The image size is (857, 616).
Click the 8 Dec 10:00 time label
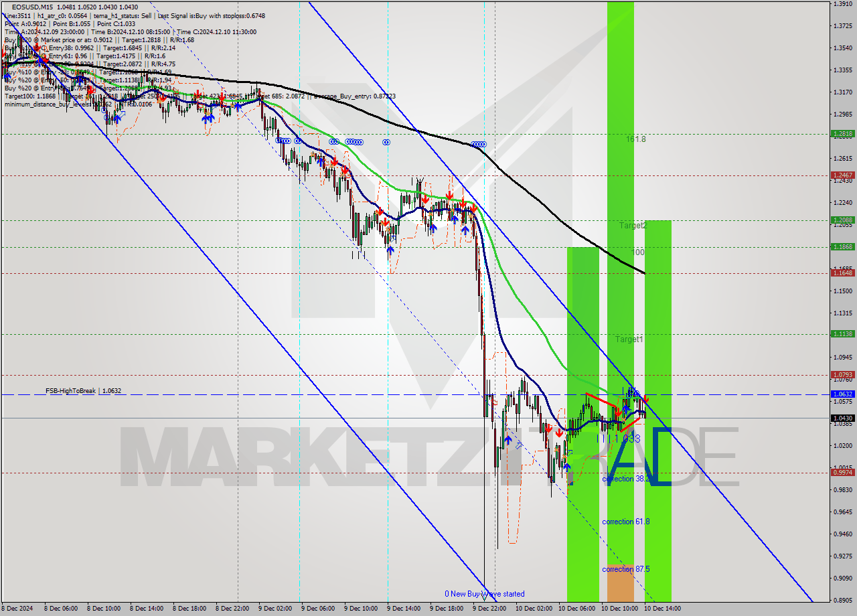tap(103, 609)
